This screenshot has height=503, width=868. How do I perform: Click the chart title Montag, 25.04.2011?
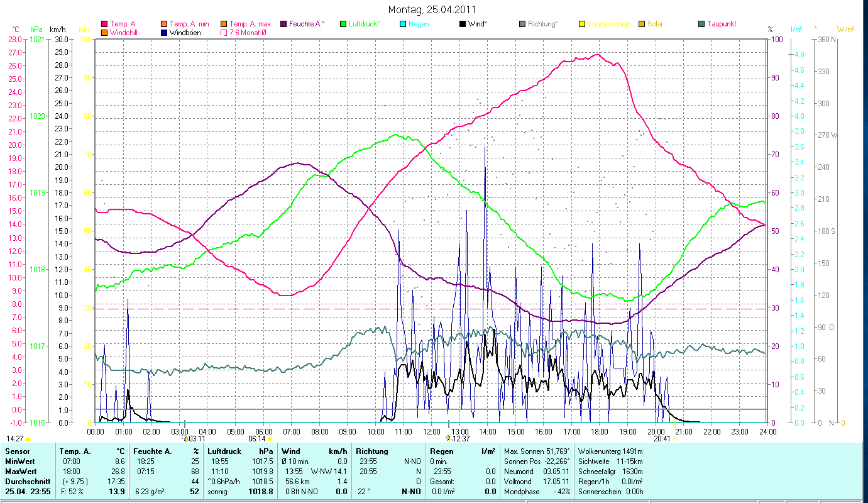[432, 9]
